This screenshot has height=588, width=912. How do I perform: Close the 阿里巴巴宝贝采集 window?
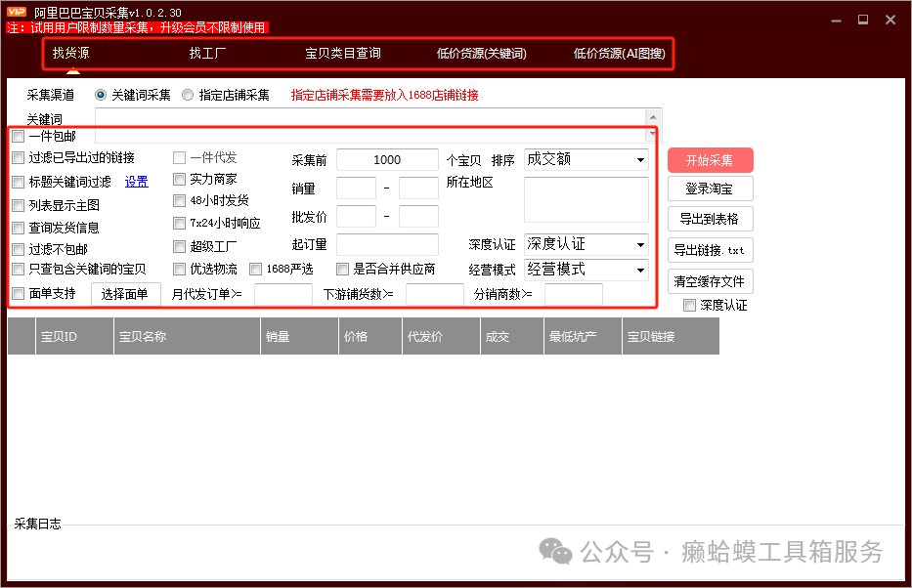pos(890,21)
